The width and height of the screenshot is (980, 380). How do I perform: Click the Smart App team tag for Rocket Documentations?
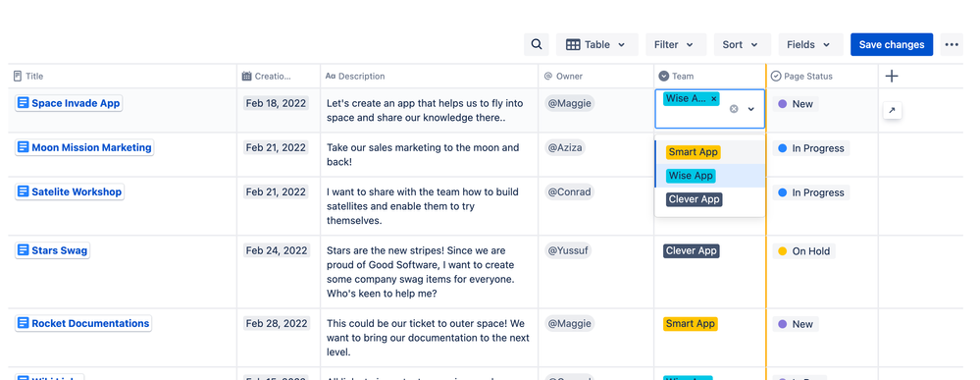[x=691, y=324]
